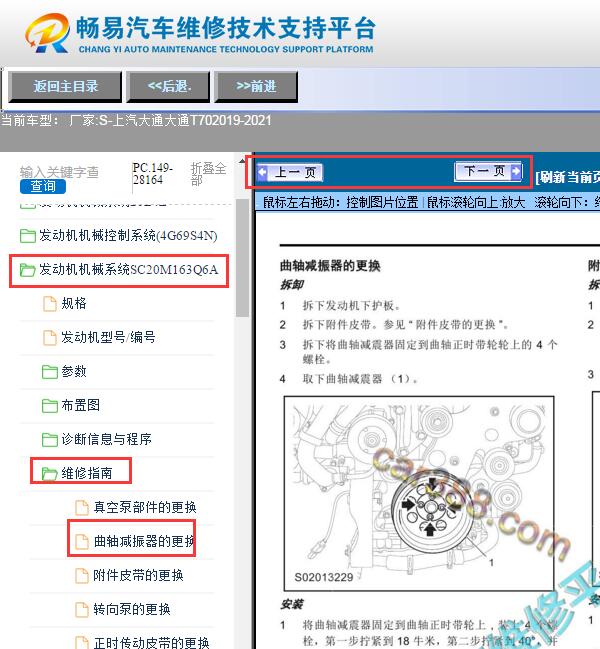Open 转向泵的更换 page
This screenshot has width=600, height=649.
(132, 609)
